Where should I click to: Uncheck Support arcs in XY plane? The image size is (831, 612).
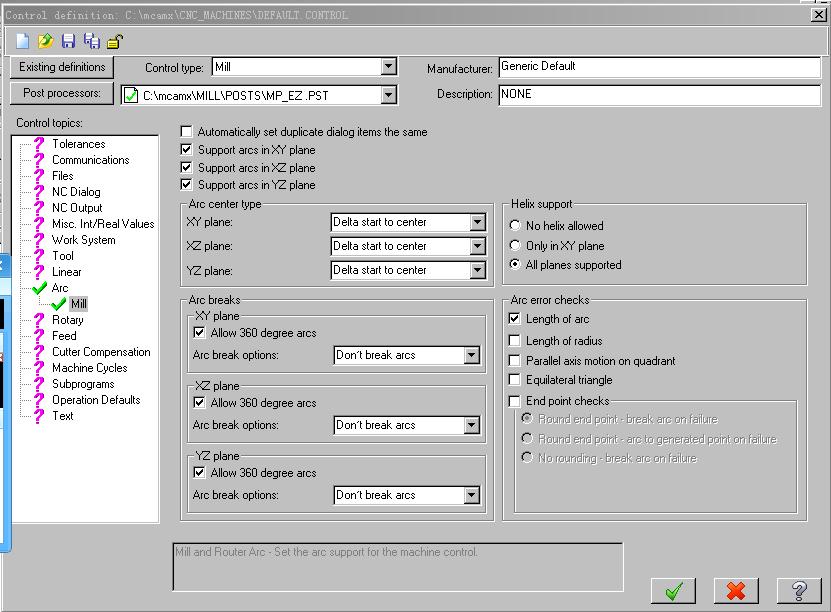[186, 149]
